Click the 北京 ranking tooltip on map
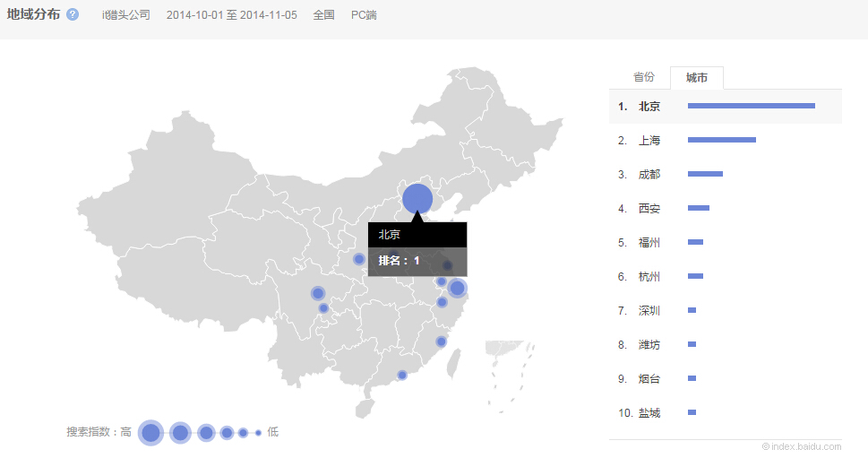The image size is (868, 458). pyautogui.click(x=417, y=248)
